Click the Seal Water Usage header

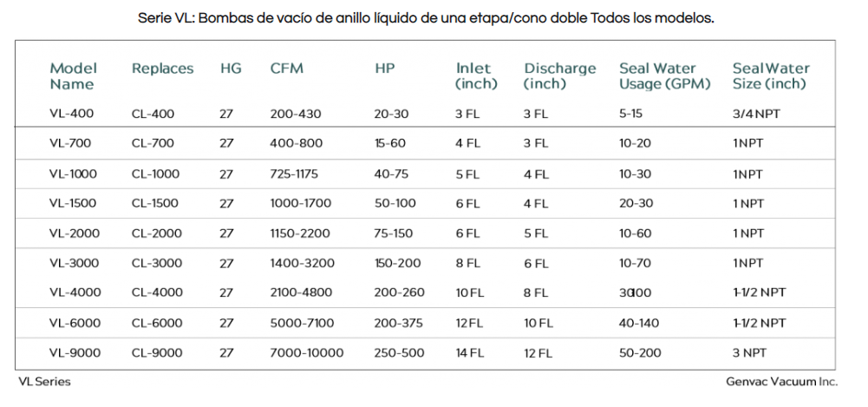click(x=664, y=76)
